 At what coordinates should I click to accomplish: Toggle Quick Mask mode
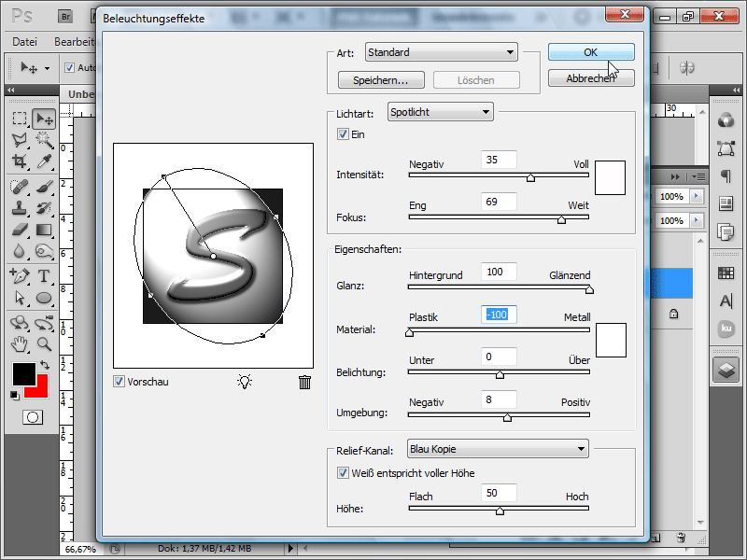click(33, 417)
